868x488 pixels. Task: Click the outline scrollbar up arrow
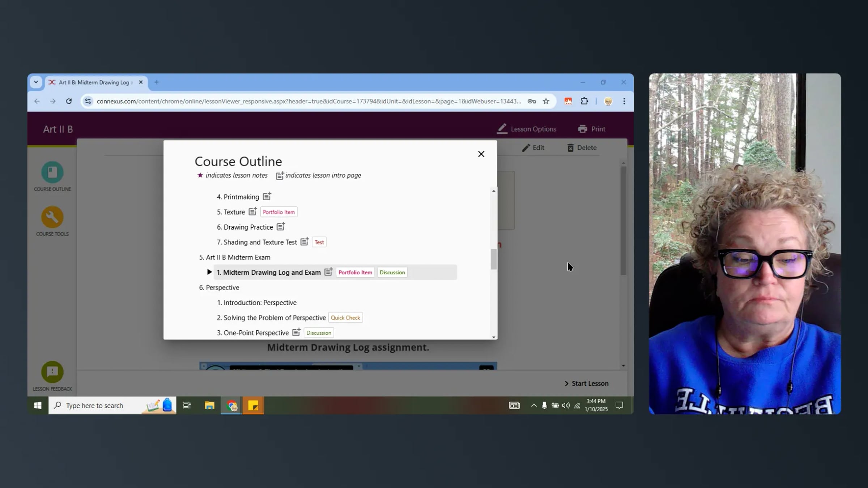coord(494,191)
